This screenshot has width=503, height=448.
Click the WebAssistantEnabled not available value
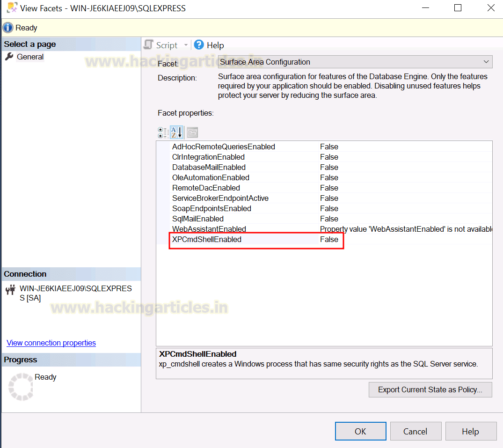click(x=406, y=229)
